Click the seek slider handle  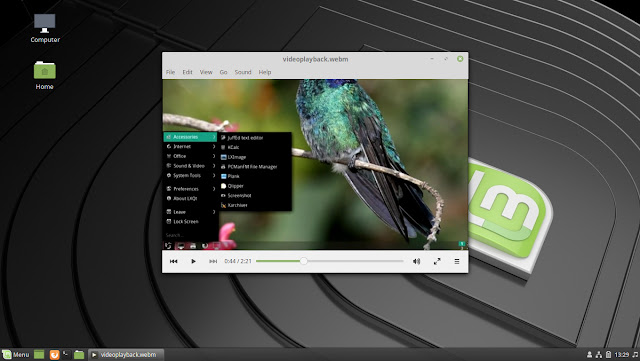click(x=303, y=261)
